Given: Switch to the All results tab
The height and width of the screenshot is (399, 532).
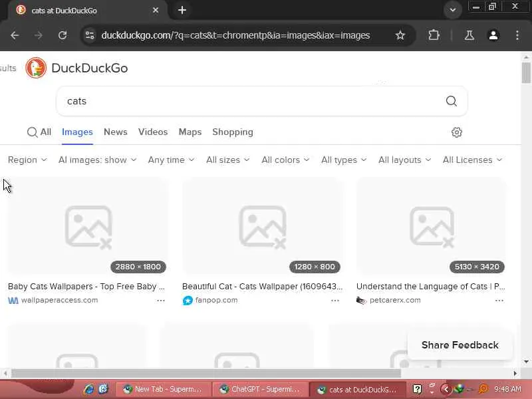Looking at the screenshot, I should pyautogui.click(x=39, y=132).
